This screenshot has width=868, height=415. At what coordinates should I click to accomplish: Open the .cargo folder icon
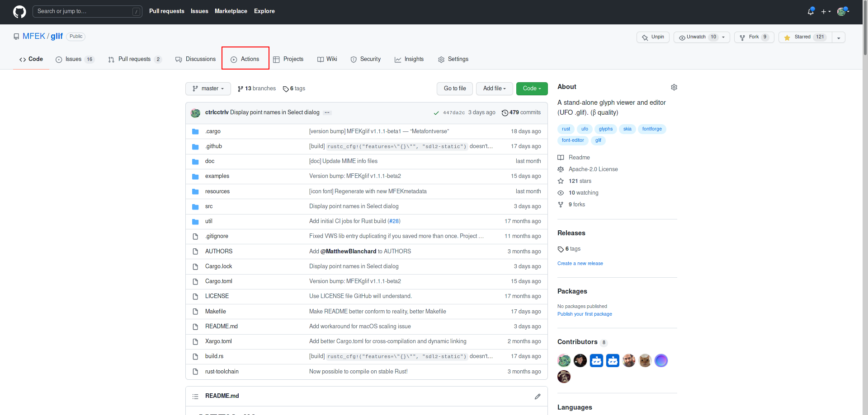pyautogui.click(x=195, y=131)
